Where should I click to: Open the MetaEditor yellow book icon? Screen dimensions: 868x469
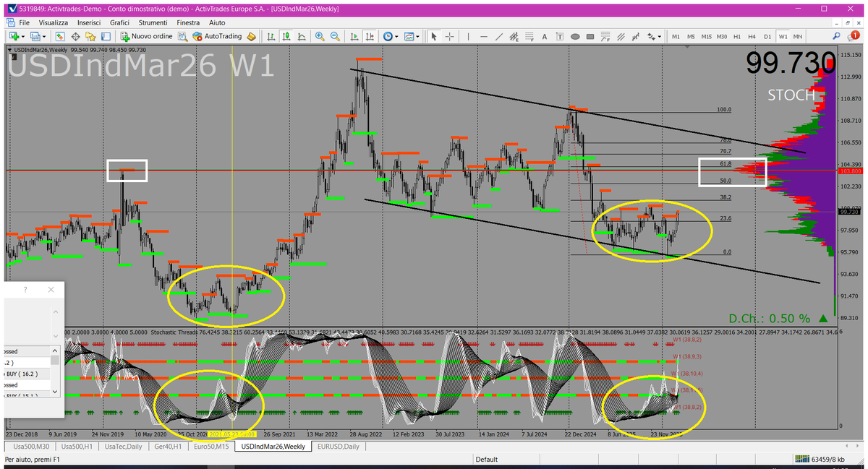[251, 36]
